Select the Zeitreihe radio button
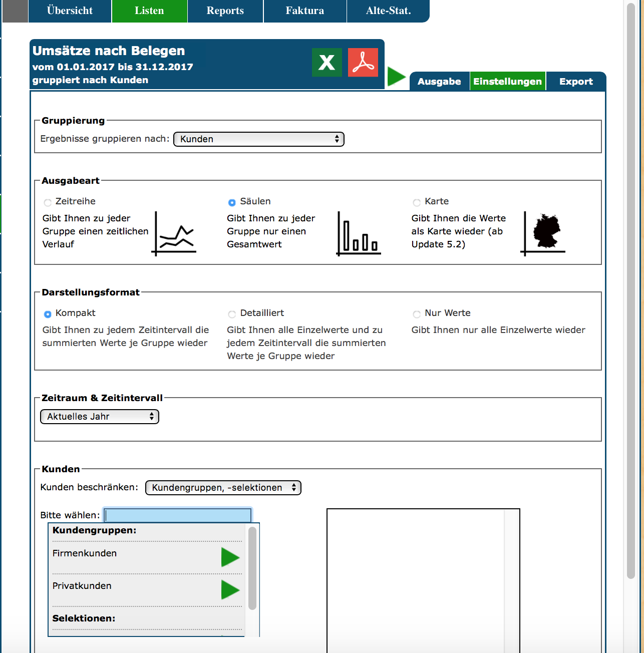 pos(48,203)
